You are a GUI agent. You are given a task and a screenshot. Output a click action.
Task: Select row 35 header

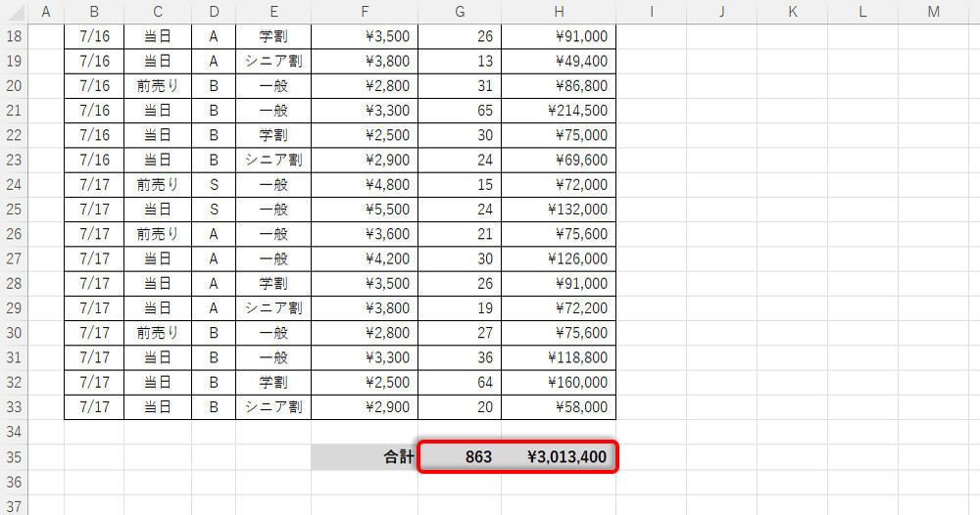coord(14,457)
